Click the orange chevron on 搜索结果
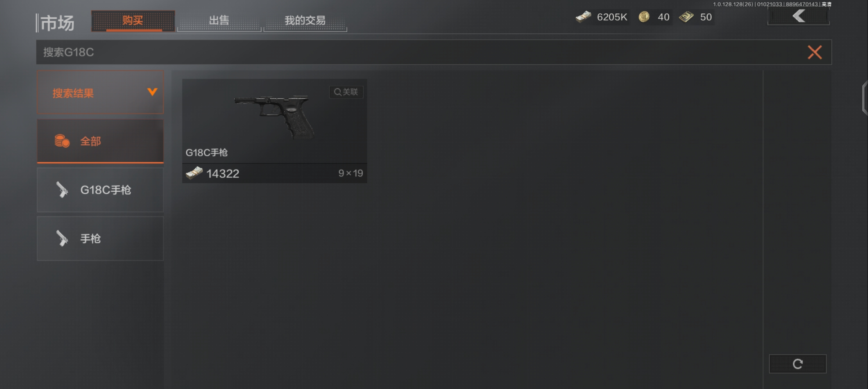Image resolution: width=868 pixels, height=389 pixels. click(x=152, y=92)
